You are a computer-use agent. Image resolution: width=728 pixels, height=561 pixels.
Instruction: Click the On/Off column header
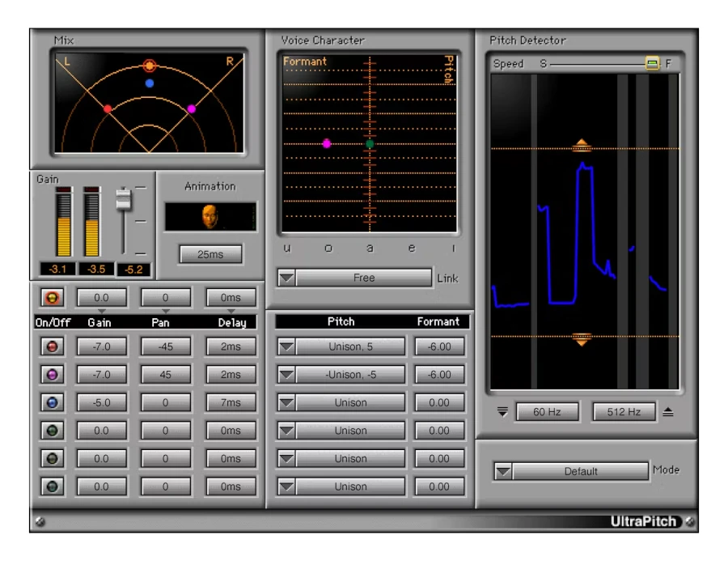[53, 322]
